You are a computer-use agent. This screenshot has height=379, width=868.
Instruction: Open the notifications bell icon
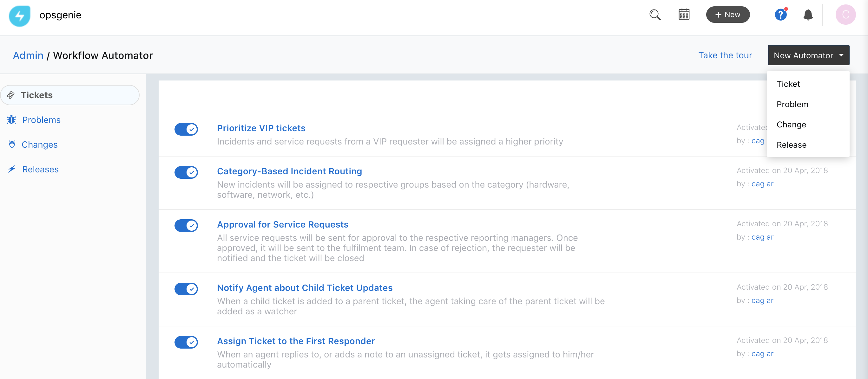[x=808, y=15]
